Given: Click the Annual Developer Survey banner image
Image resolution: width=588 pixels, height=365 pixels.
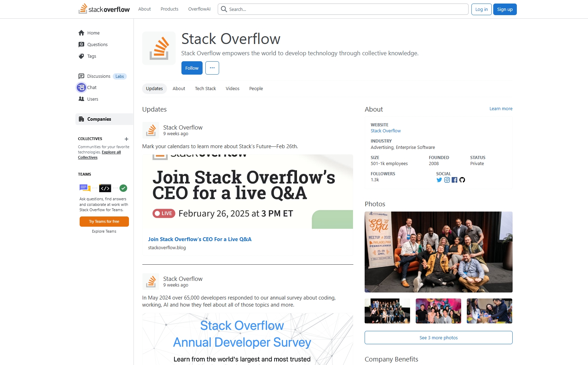Looking at the screenshot, I should pyautogui.click(x=248, y=339).
